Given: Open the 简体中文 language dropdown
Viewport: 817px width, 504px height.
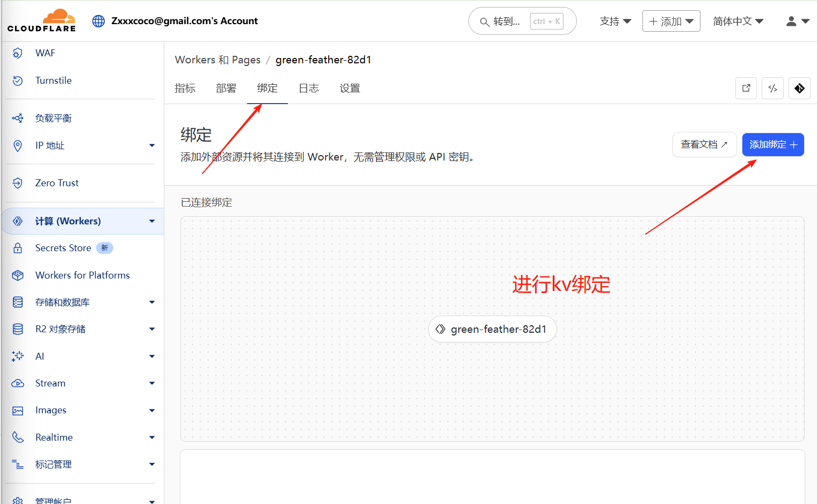Looking at the screenshot, I should 738,21.
